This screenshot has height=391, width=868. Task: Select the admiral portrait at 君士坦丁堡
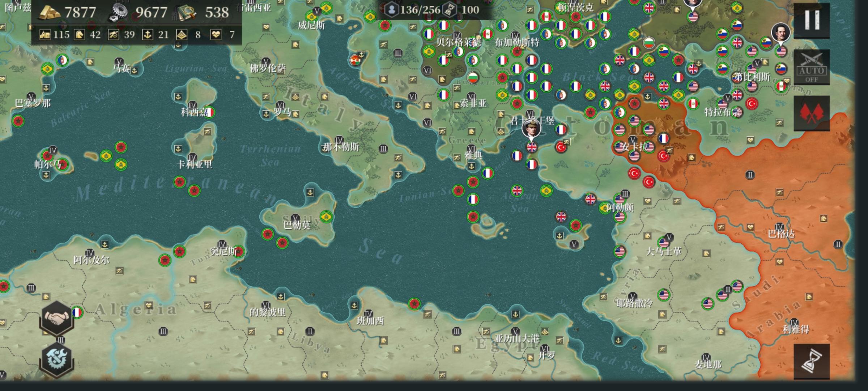[x=531, y=129]
